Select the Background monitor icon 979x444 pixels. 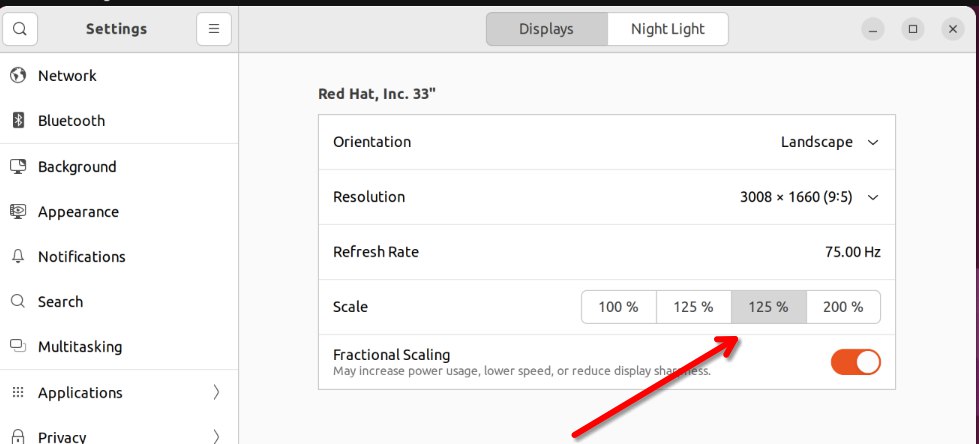[18, 167]
